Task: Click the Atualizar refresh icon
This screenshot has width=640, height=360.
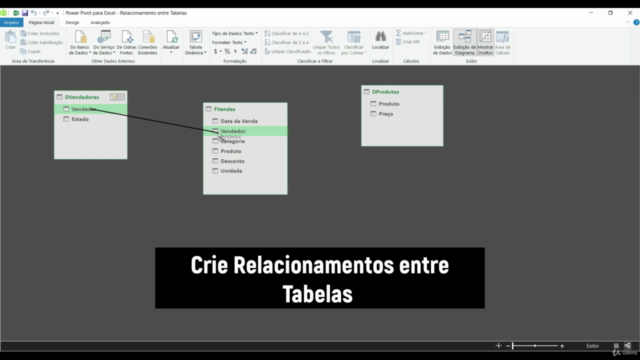Action: click(171, 37)
